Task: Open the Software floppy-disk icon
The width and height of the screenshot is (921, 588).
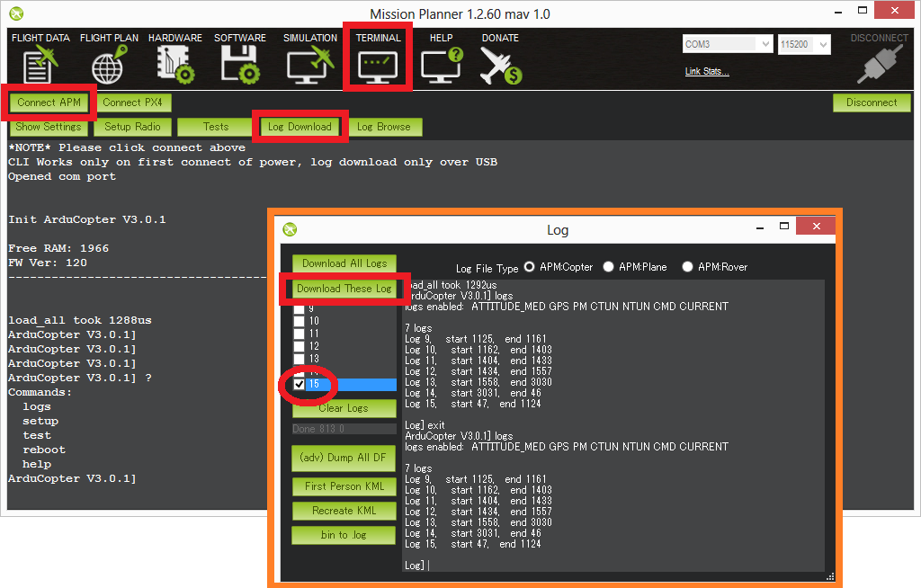Action: (x=239, y=65)
